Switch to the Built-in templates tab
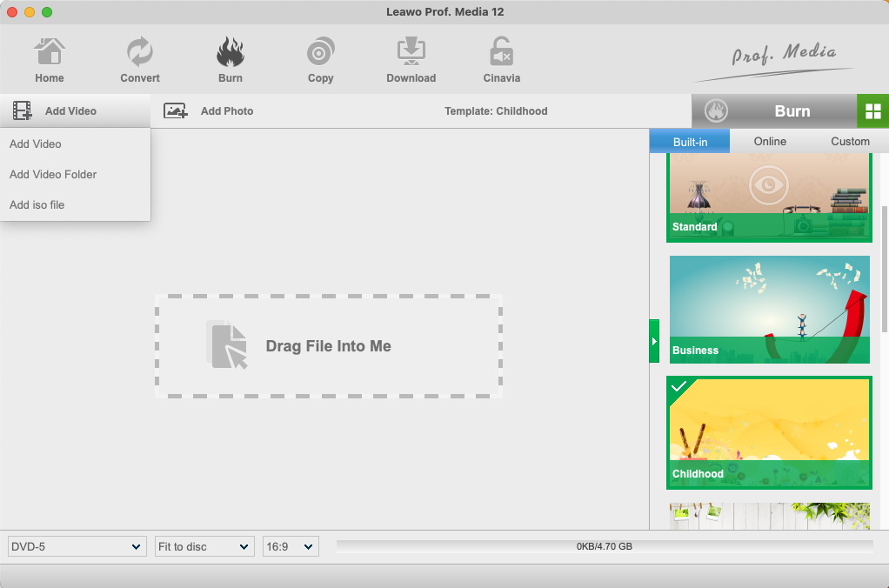Viewport: 889px width, 588px height. [x=690, y=141]
